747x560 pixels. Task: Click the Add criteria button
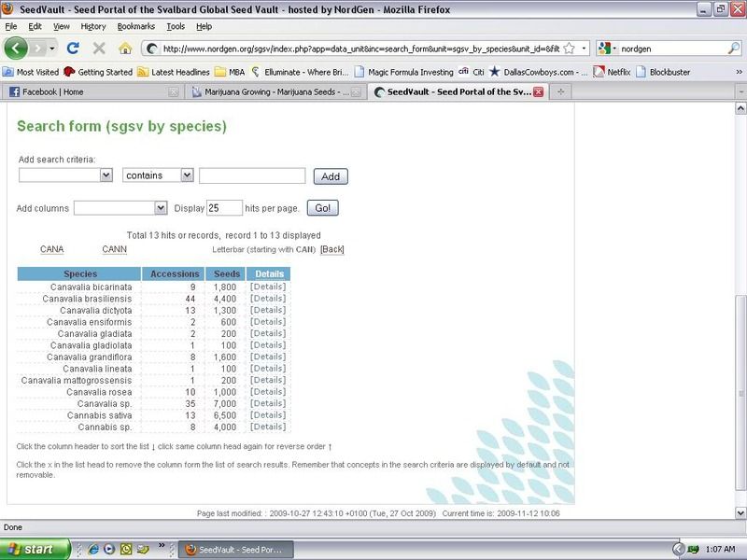click(x=331, y=176)
